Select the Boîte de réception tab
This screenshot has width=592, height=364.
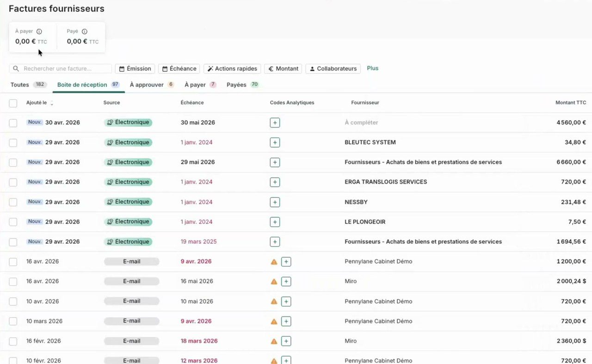[88, 85]
